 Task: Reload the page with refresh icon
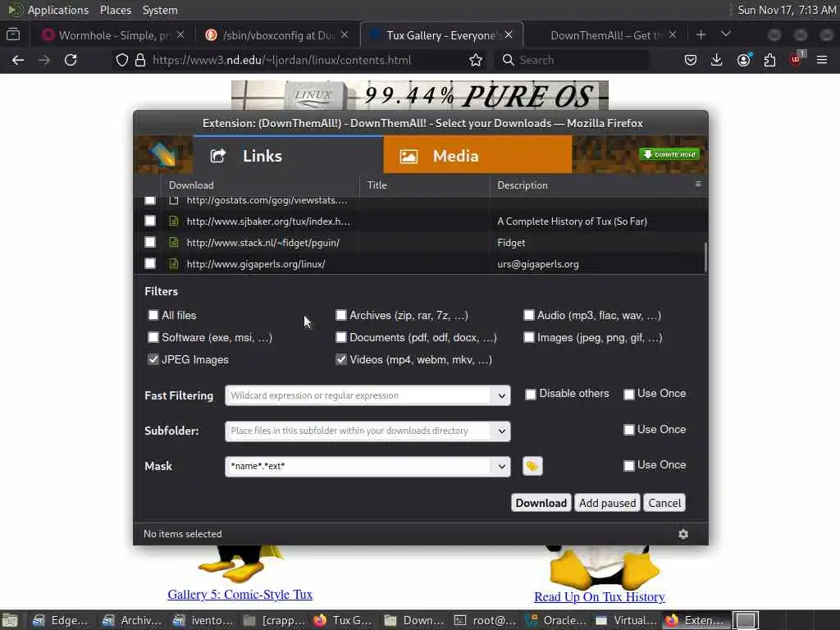pyautogui.click(x=71, y=60)
